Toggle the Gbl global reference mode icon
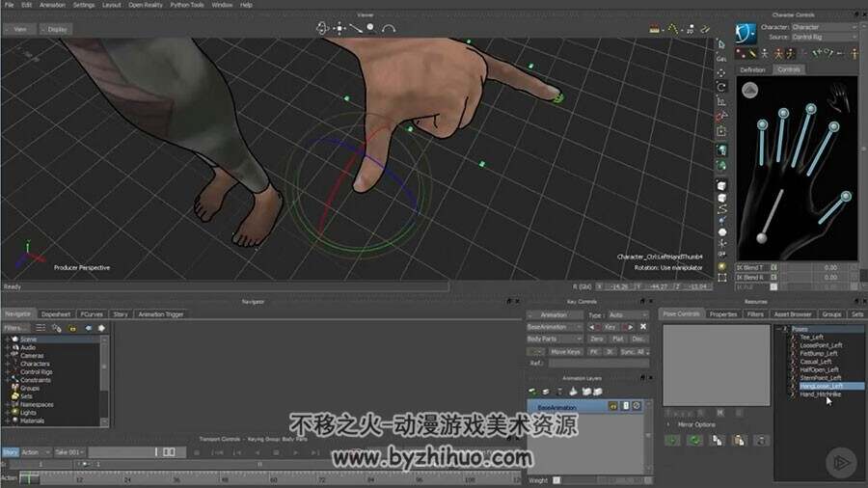Screen dimensions: 868x488 click(x=721, y=58)
